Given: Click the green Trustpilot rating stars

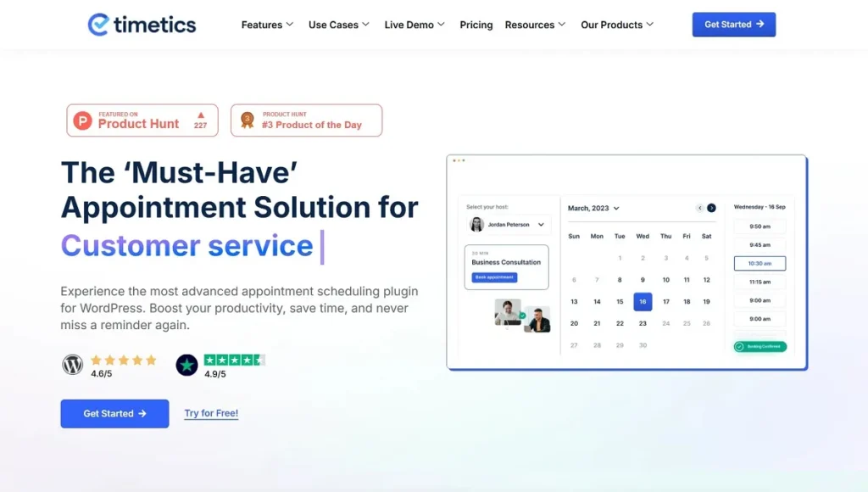Looking at the screenshot, I should 234,361.
